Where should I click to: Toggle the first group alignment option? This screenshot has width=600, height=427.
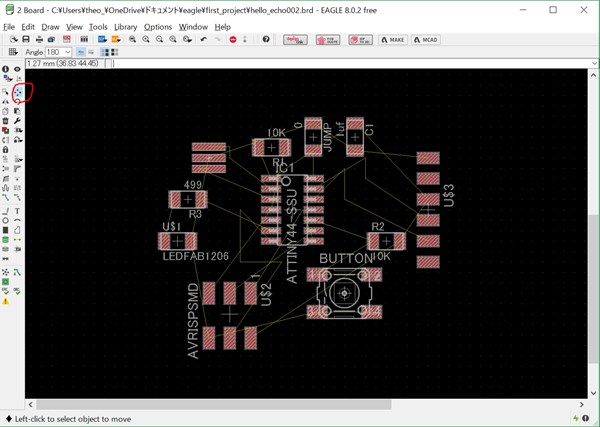(105, 52)
